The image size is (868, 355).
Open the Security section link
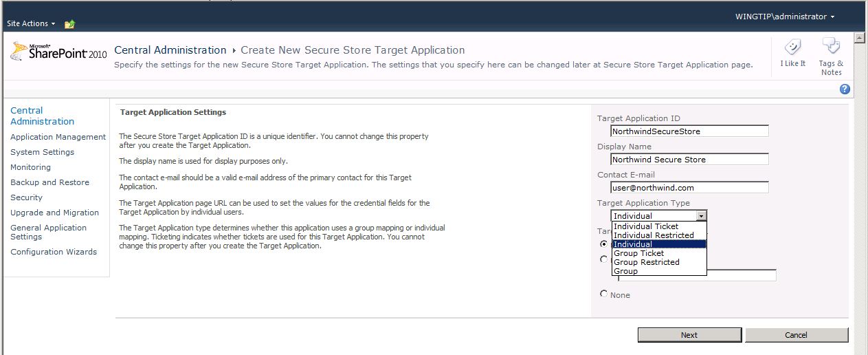coord(26,197)
